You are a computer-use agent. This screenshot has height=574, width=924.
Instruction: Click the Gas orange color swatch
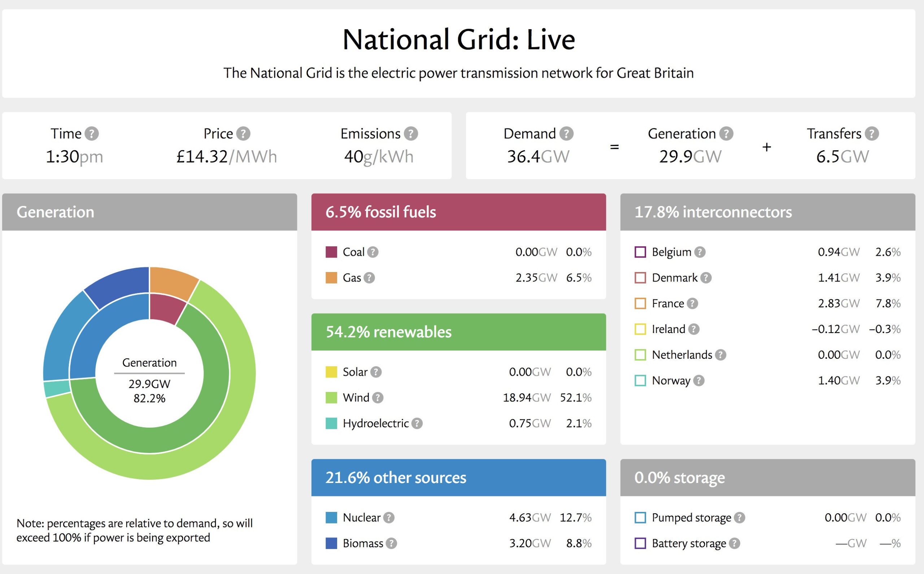[331, 278]
